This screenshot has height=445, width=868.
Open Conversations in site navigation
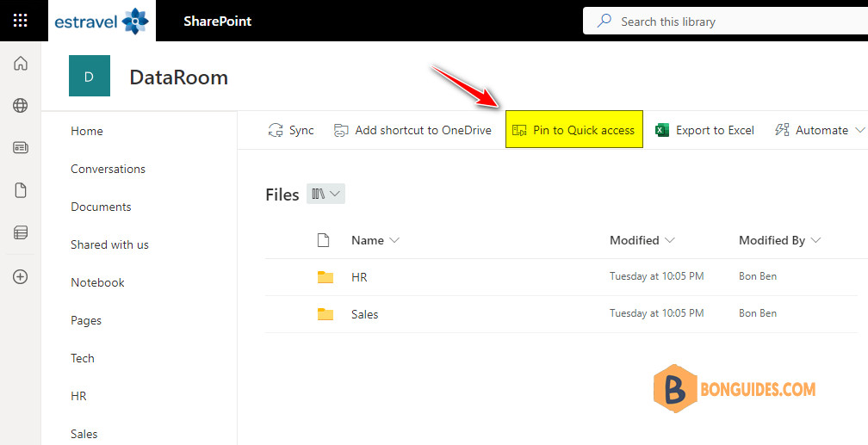point(108,169)
